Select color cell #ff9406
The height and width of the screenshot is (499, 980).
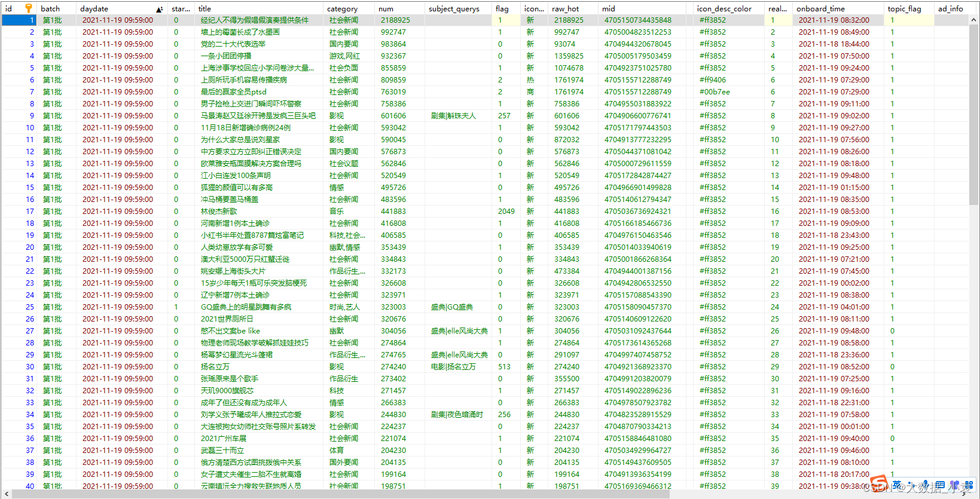713,80
